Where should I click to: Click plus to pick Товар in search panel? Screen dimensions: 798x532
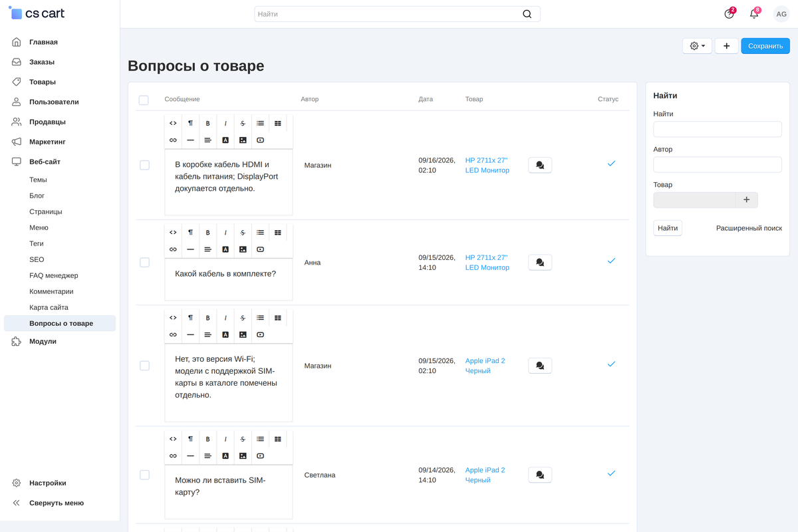(746, 199)
